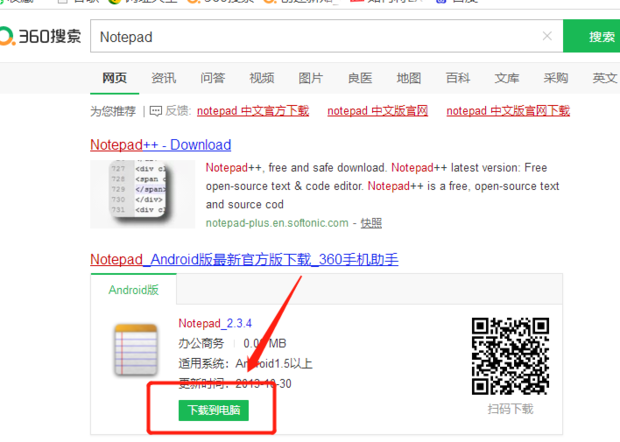
Task: Click the QR code for 扫码下载
Action: click(510, 356)
